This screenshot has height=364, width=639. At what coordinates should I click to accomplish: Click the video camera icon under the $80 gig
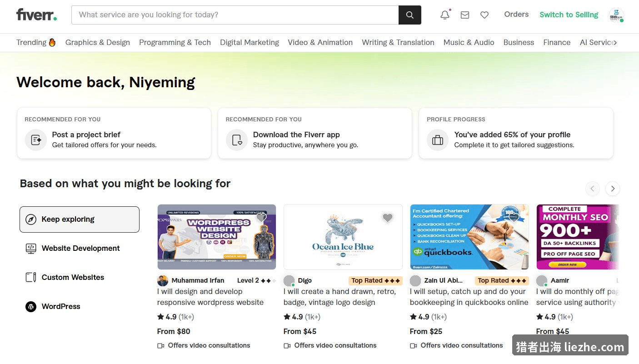click(161, 346)
